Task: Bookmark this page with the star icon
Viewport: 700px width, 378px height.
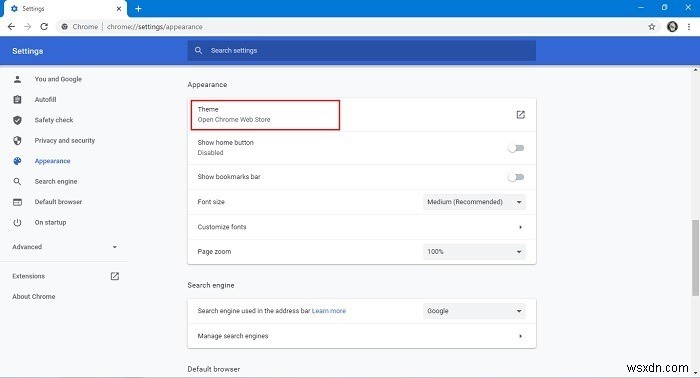Action: click(652, 27)
